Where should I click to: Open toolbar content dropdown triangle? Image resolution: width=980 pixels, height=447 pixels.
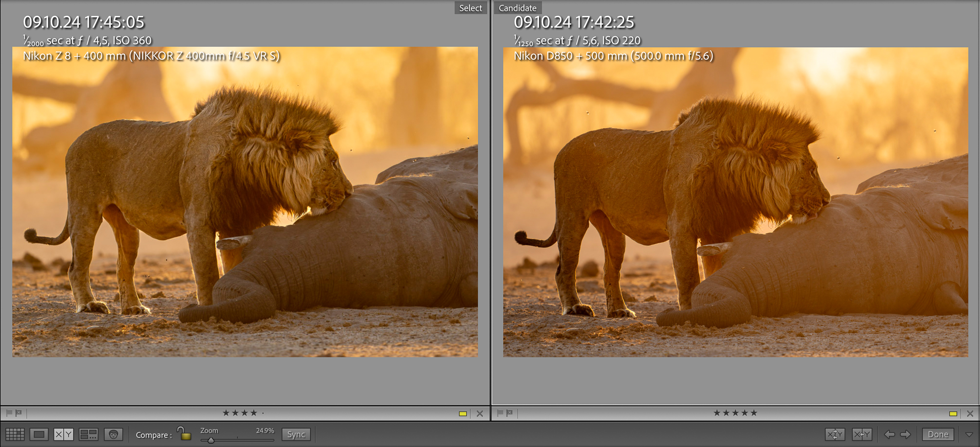pyautogui.click(x=969, y=435)
